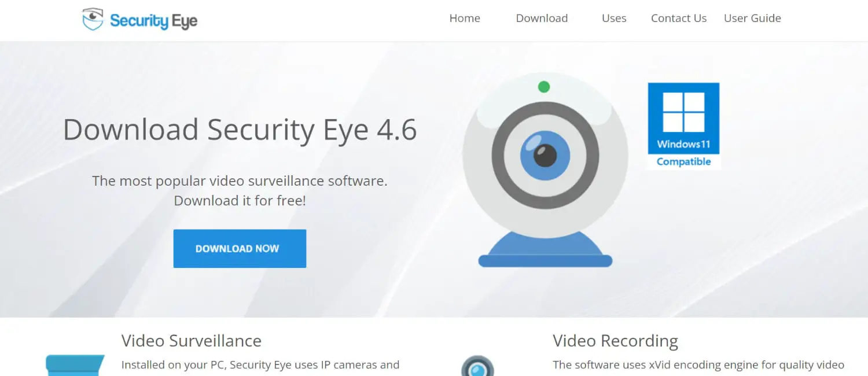This screenshot has width=868, height=376.
Task: Select Contact Us in the top menu
Action: point(679,18)
